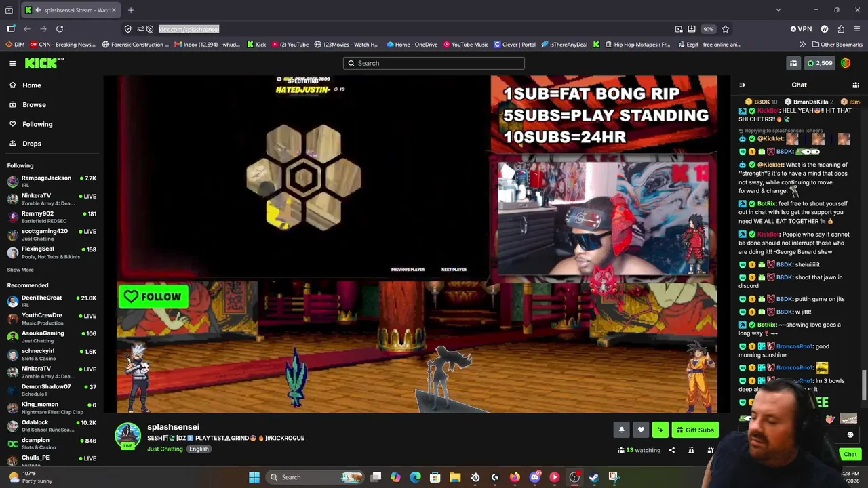
Task: Open FlexingSeal's channel in sidebar
Action: click(x=52, y=252)
